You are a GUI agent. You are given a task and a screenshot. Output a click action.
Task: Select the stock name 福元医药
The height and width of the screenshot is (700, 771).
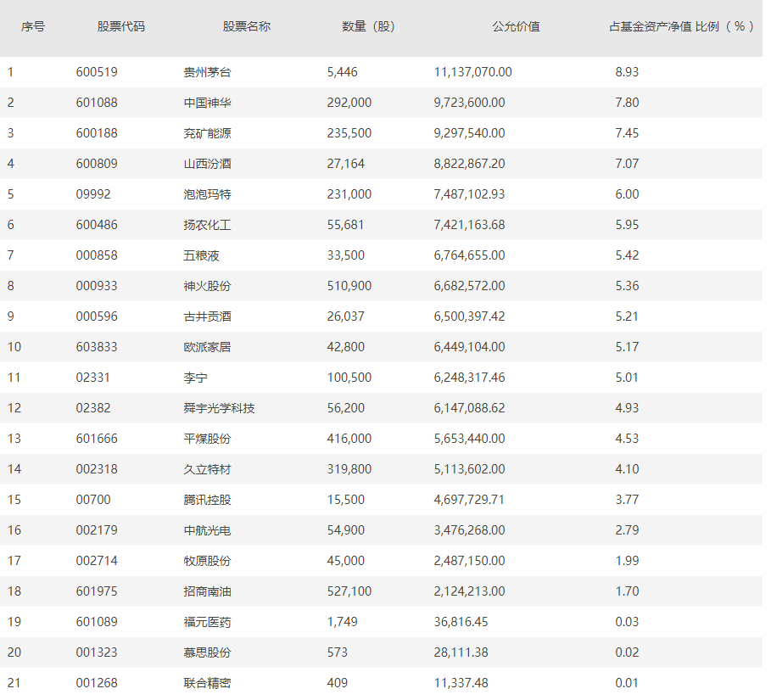tap(207, 621)
